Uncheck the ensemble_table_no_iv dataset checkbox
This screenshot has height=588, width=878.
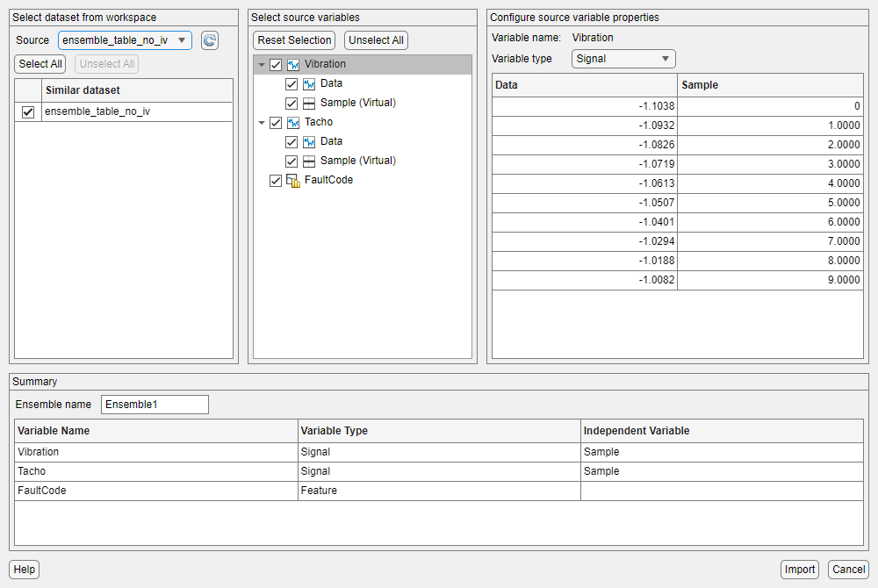tap(28, 112)
